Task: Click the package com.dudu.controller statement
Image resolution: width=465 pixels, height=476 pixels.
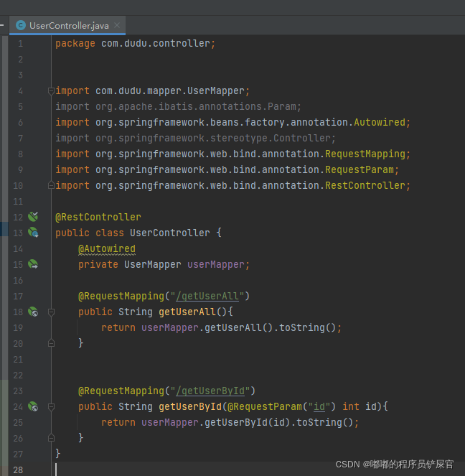Action: [x=136, y=43]
